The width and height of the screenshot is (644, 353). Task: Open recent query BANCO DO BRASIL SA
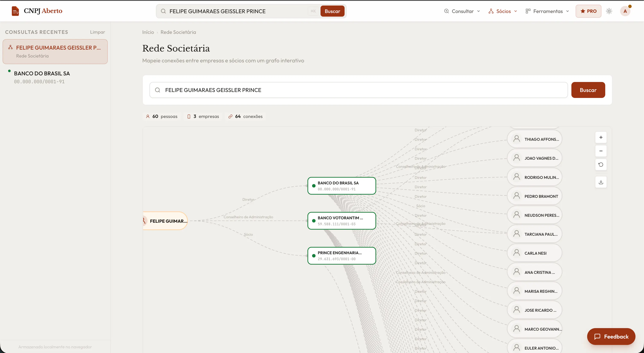(55, 77)
